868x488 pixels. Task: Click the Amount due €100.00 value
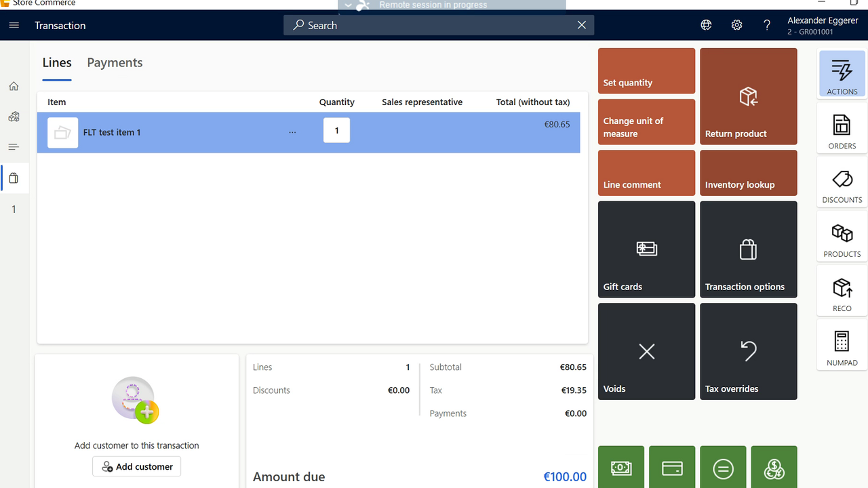click(x=565, y=476)
